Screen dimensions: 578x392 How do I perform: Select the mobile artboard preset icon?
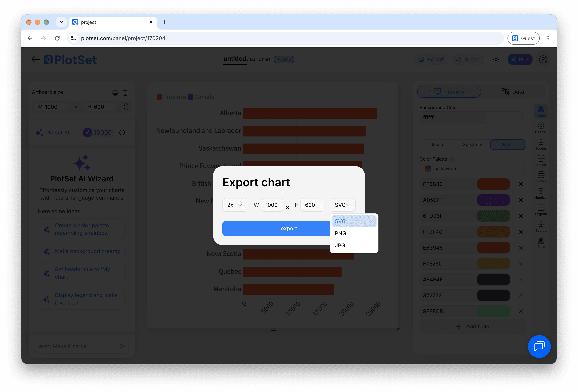pyautogui.click(x=125, y=93)
